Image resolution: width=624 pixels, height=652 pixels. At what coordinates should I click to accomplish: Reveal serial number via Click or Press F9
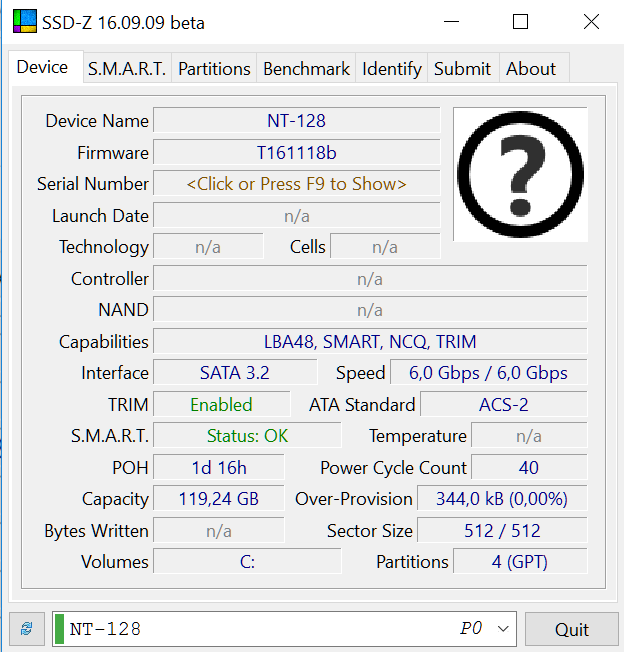click(297, 184)
